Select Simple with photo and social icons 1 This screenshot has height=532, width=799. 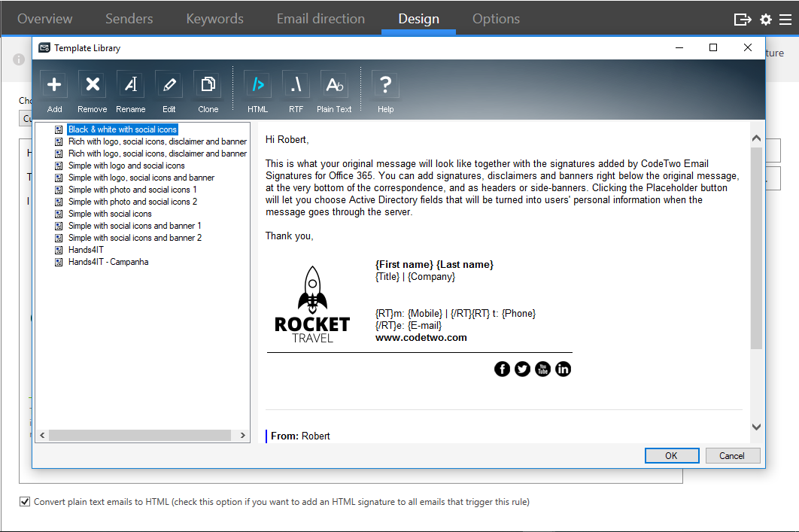(x=132, y=190)
